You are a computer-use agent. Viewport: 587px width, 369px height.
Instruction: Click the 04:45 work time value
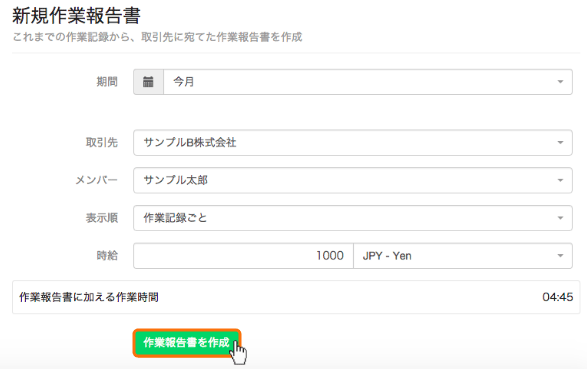click(557, 297)
